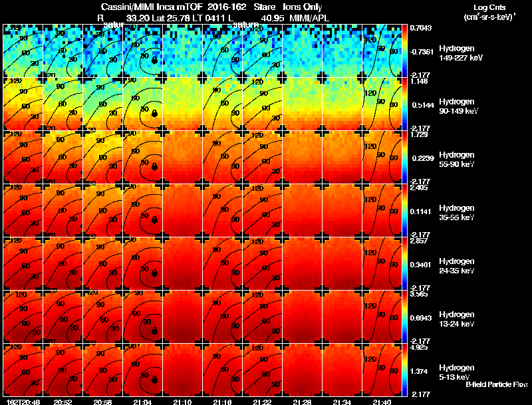Click the Lat 25.78 value in the header
The height and width of the screenshot is (405, 532).
171,18
